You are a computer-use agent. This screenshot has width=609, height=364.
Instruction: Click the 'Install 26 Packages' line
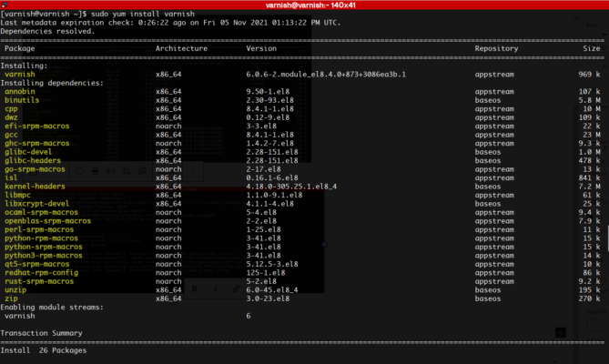pyautogui.click(x=44, y=350)
